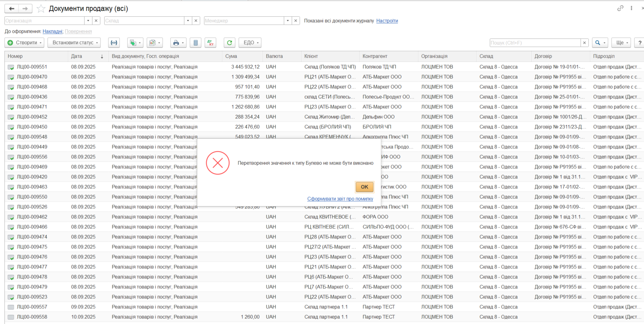Image resolution: width=644 pixels, height=324 pixels.
Task: Click counterparty cell ФОРА ООО
Action: point(375,217)
